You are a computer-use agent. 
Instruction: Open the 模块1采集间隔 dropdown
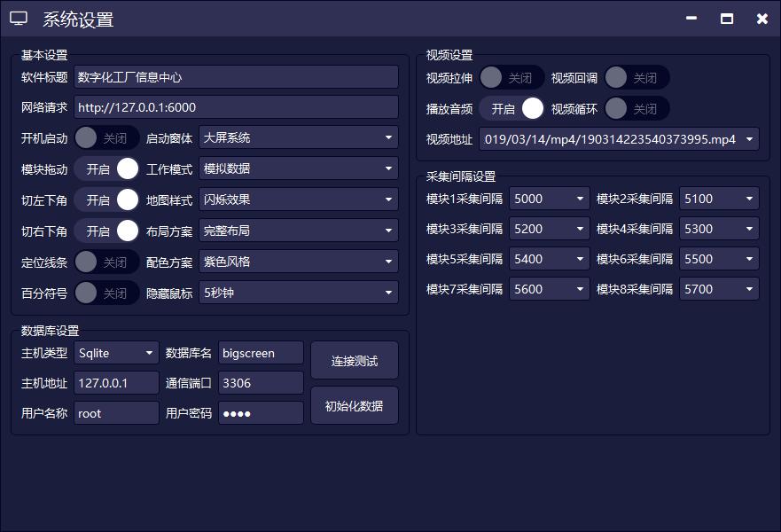point(549,199)
